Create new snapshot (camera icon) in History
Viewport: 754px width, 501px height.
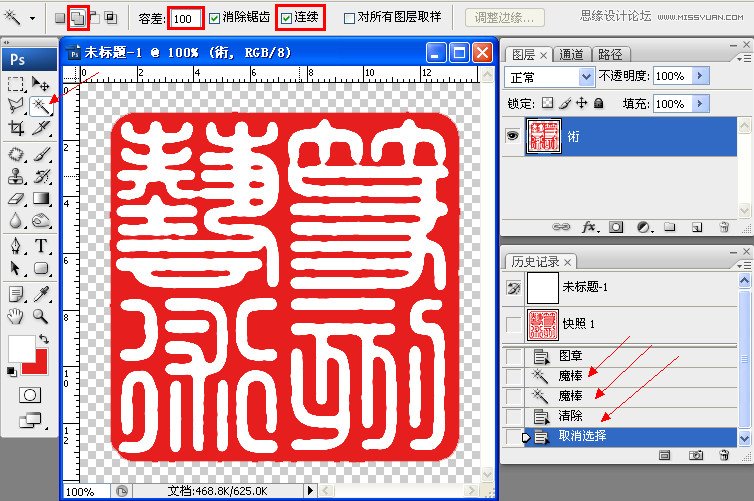pos(695,455)
